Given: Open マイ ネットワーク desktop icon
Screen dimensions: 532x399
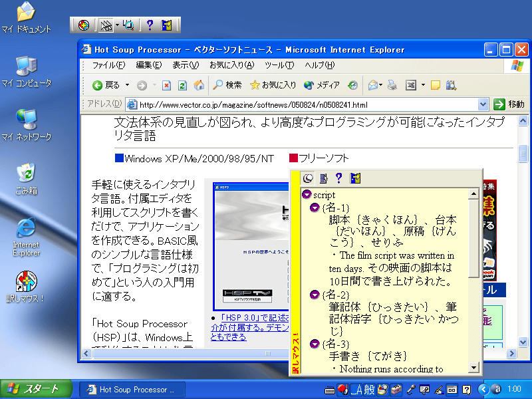Looking at the screenshot, I should tap(26, 125).
